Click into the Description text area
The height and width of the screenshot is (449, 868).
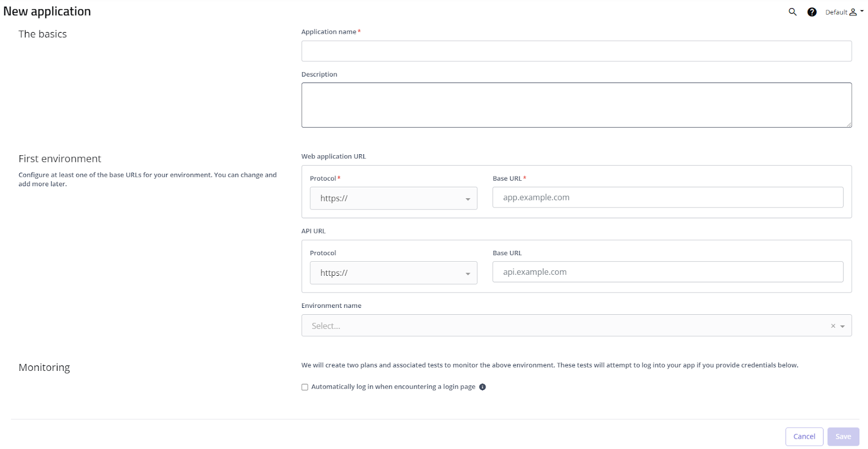576,105
